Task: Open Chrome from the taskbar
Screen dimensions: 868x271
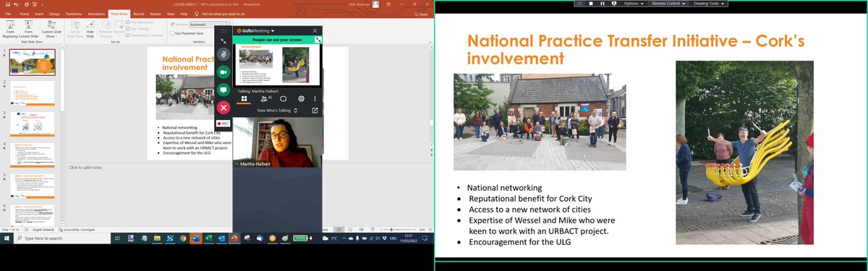Action: 182,238
